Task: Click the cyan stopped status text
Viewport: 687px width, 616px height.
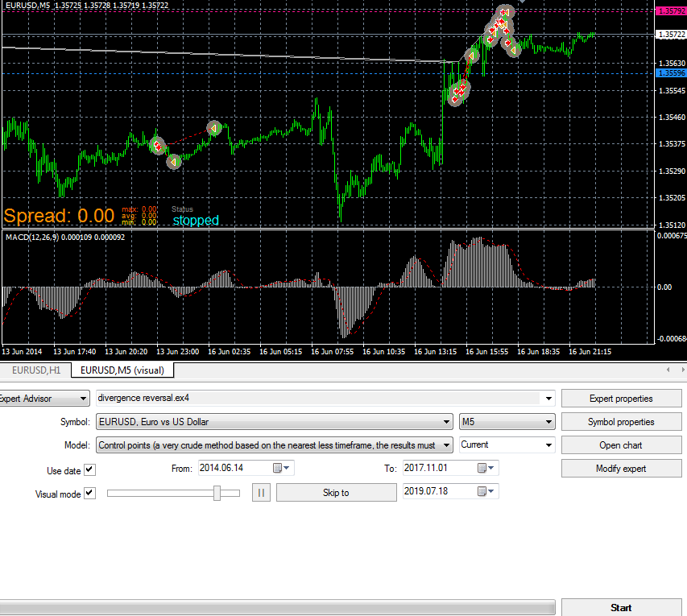Action: coord(196,220)
